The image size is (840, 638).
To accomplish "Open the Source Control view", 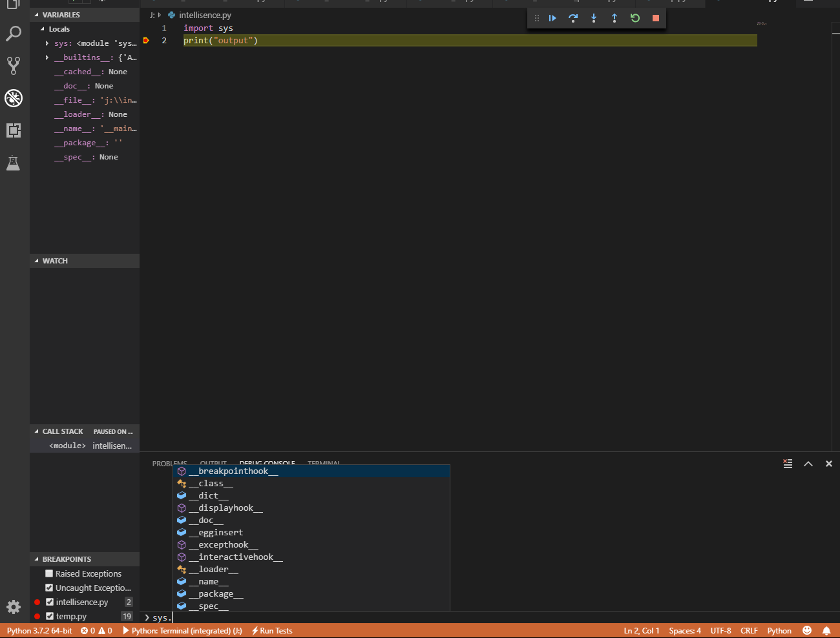I will 14,66.
